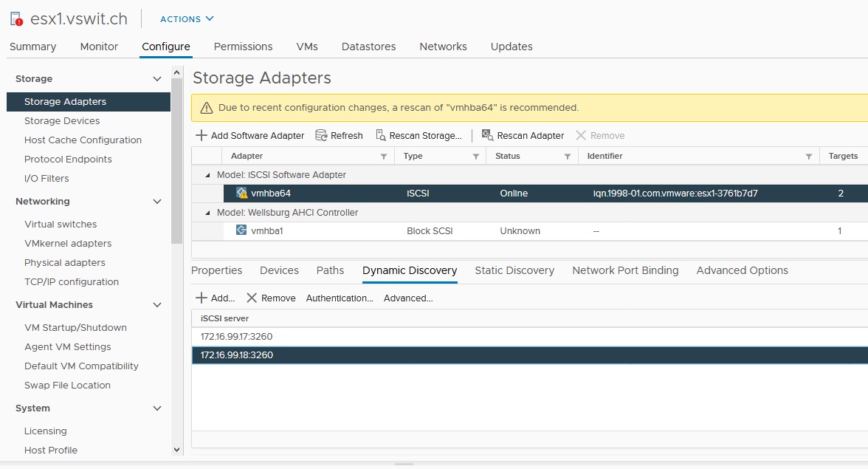Click the Rescan Storage icon
Screen dimensions: 868x469
coord(381,136)
